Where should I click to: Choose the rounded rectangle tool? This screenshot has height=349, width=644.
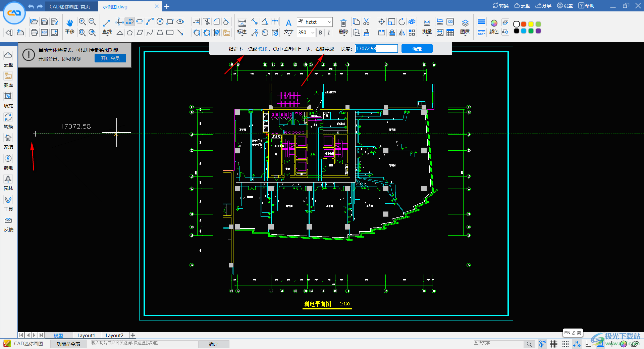click(170, 33)
